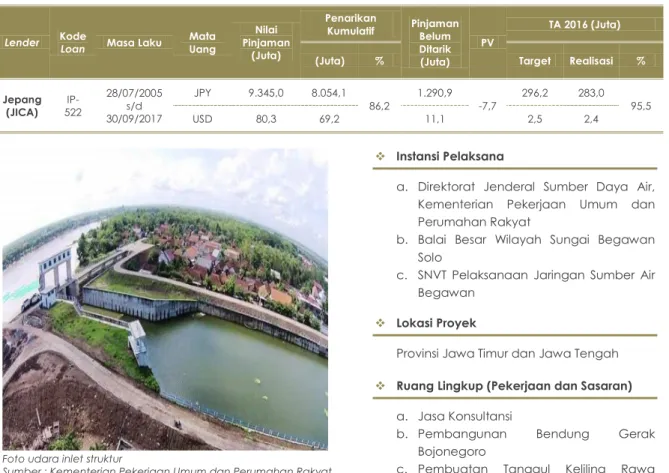The height and width of the screenshot is (473, 669).
Task: Click the Lokasi Proyek heading
Action: pos(436,323)
